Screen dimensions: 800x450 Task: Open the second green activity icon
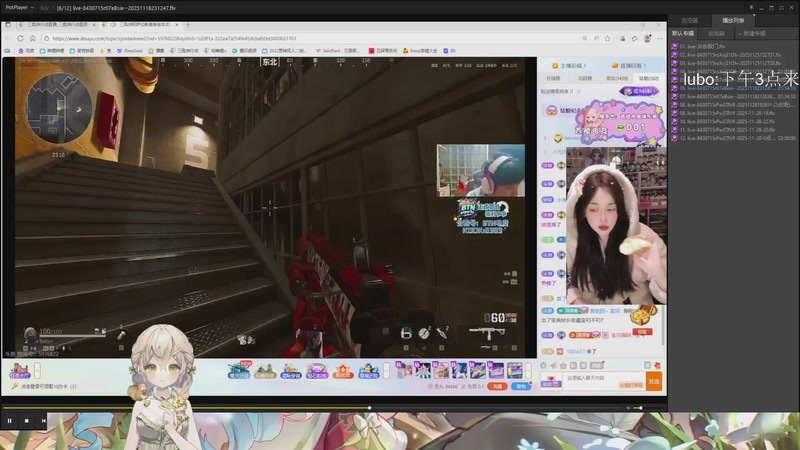click(x=265, y=371)
